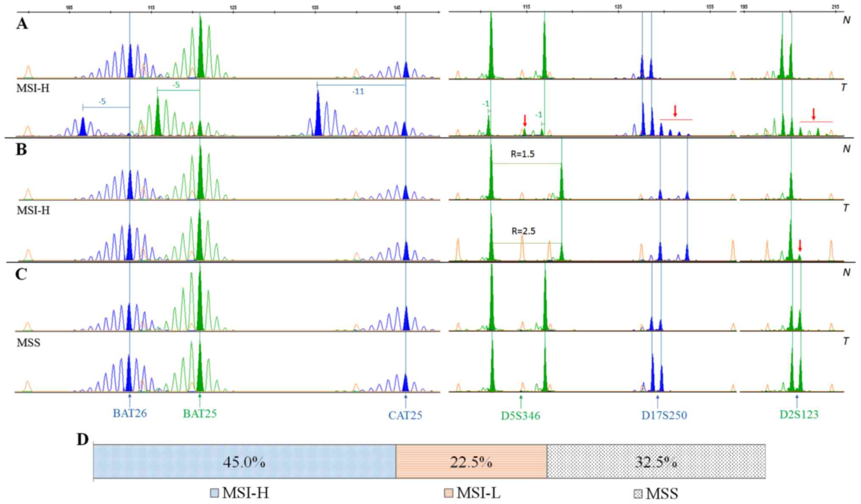Click the MSI-H legend color swatch
The image size is (861, 504).
pyautogui.click(x=215, y=493)
